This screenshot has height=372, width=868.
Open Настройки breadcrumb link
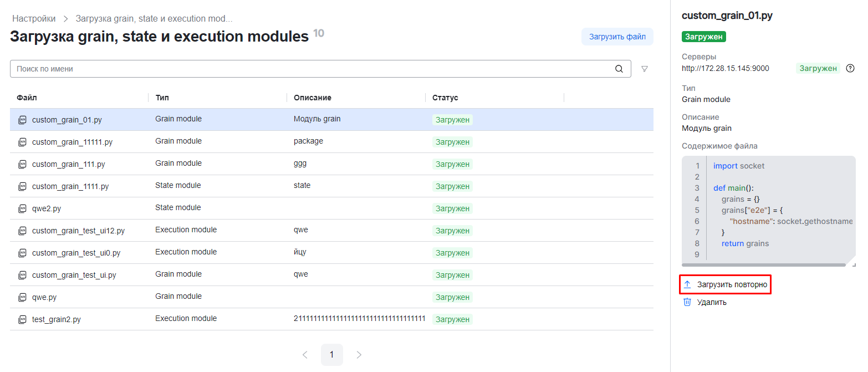click(x=34, y=18)
